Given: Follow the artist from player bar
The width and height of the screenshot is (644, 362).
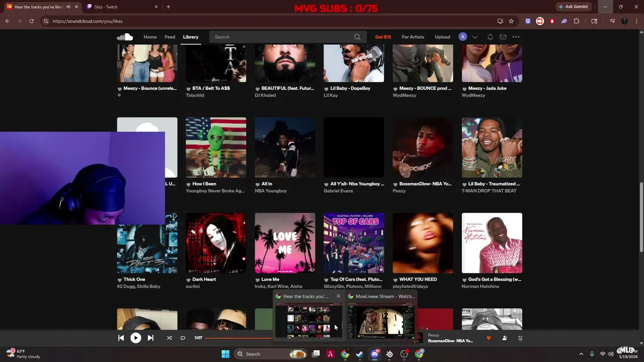Looking at the screenshot, I should tap(505, 338).
